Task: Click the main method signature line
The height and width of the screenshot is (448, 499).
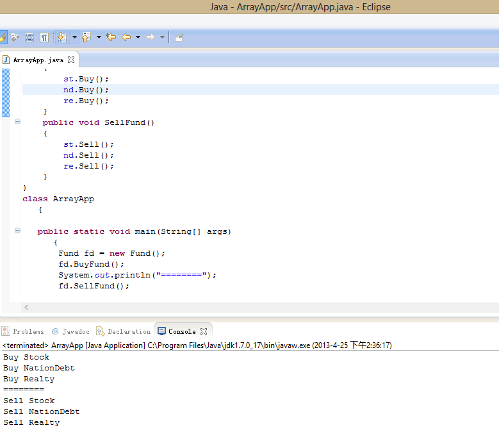Action: point(134,231)
